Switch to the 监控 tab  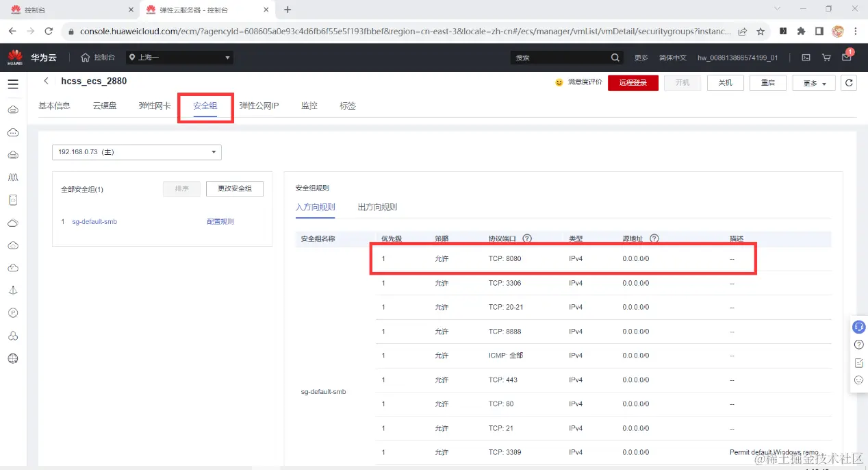tap(309, 106)
